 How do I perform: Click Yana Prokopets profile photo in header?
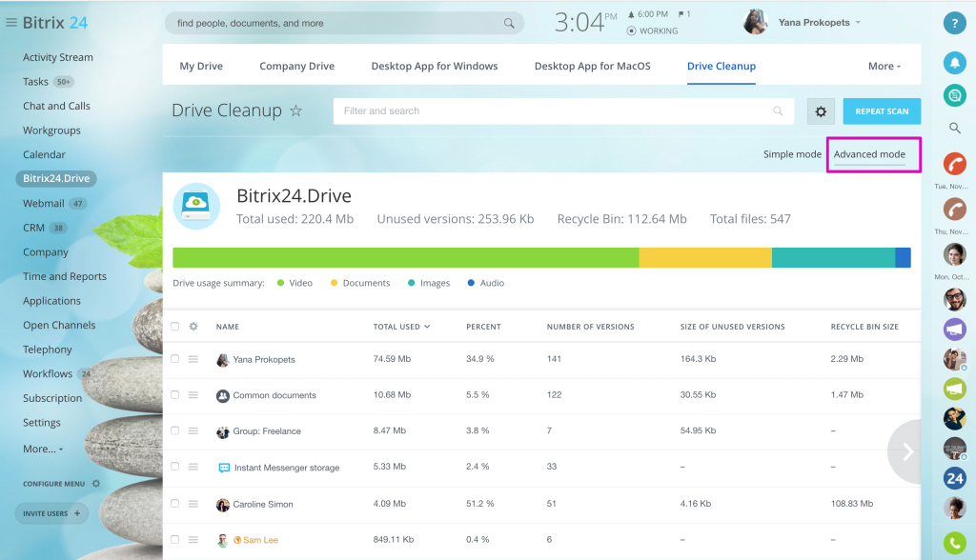755,22
